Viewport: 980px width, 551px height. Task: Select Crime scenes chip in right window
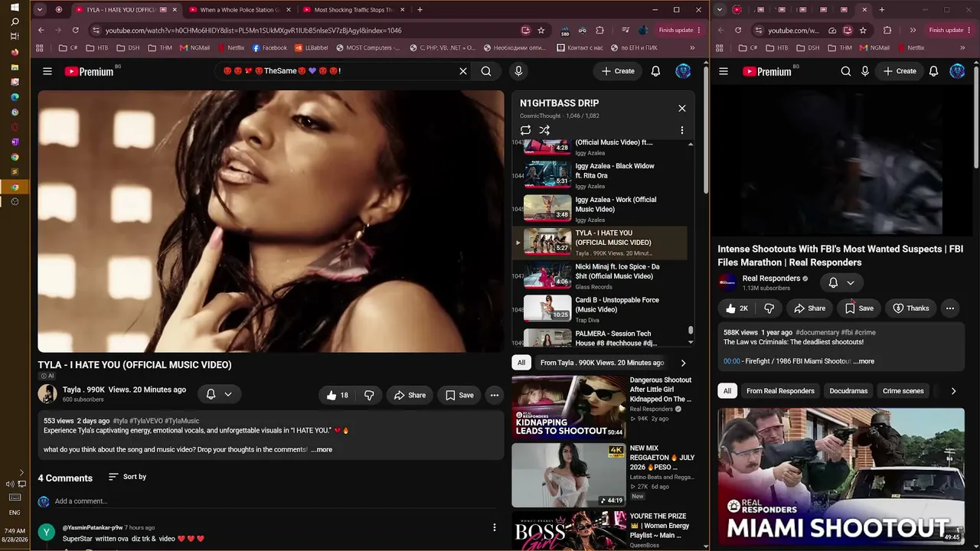pyautogui.click(x=903, y=391)
